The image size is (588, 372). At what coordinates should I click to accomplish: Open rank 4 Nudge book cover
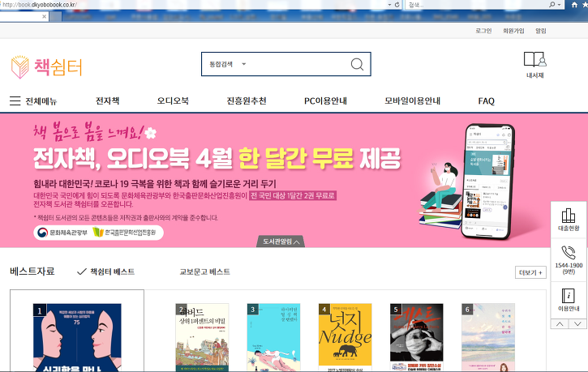coord(345,337)
